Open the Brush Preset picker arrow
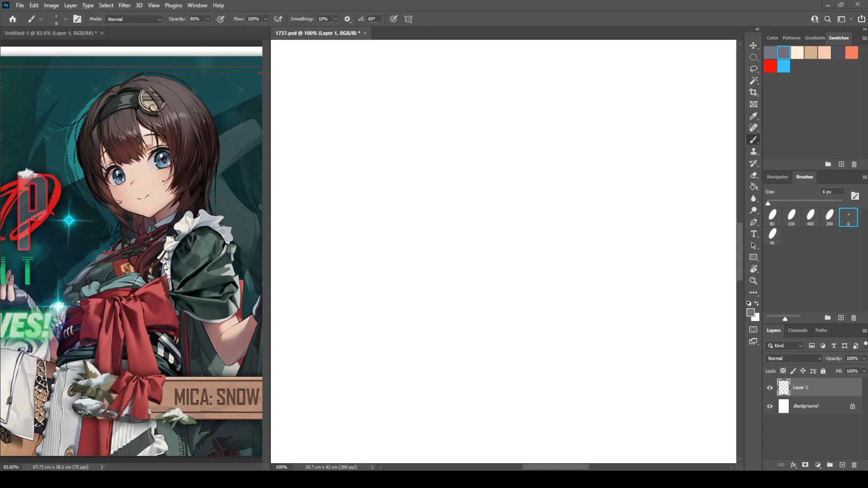868x488 pixels. 66,19
